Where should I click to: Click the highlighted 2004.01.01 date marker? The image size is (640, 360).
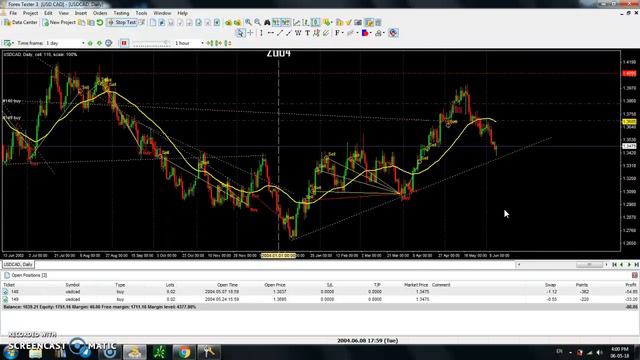pyautogui.click(x=278, y=256)
